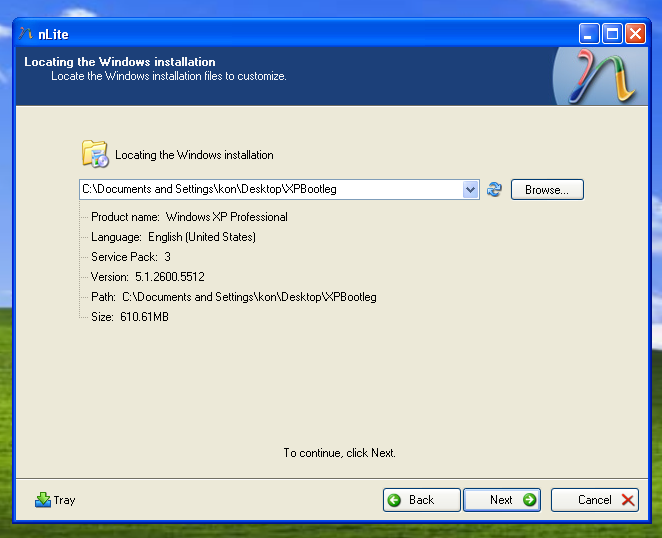Minimize the nLite window
The height and width of the screenshot is (538, 662).
589,34
